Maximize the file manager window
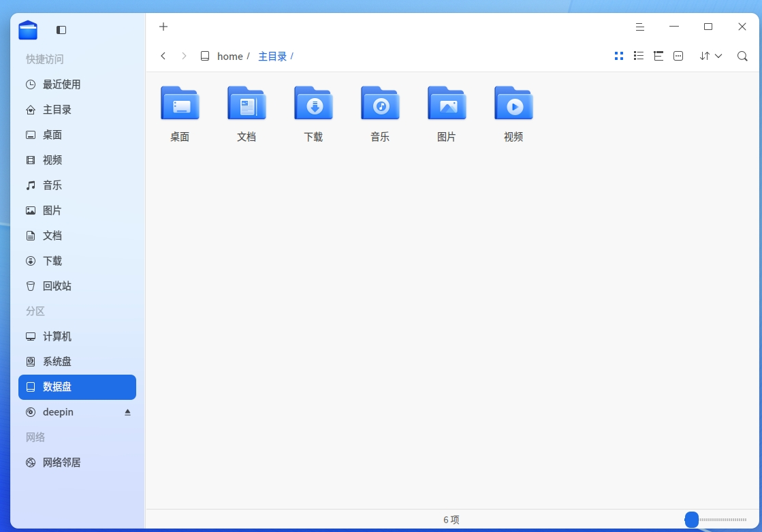This screenshot has height=532, width=762. 708,27
